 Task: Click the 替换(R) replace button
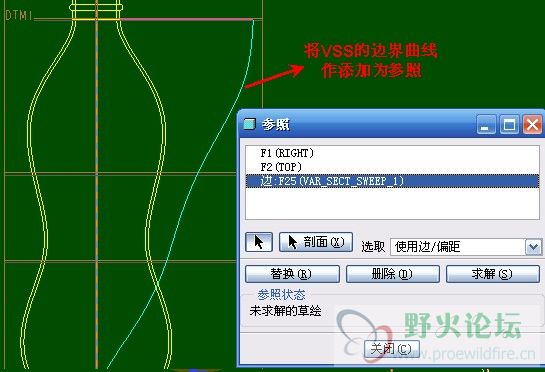292,274
